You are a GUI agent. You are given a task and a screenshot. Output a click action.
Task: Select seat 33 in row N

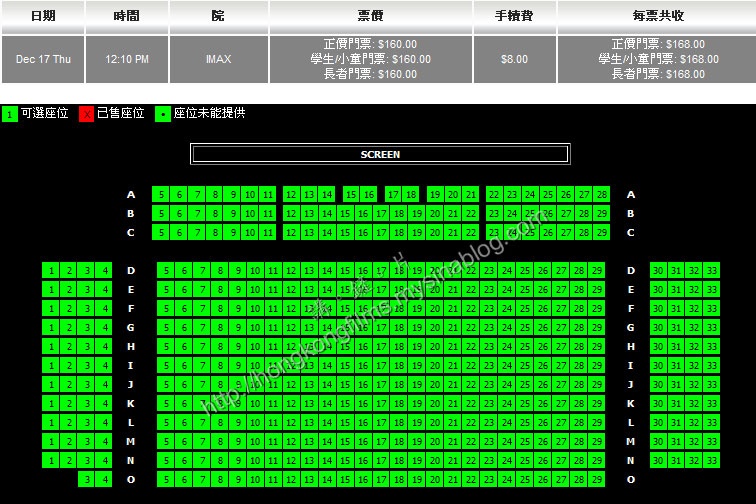pos(712,461)
